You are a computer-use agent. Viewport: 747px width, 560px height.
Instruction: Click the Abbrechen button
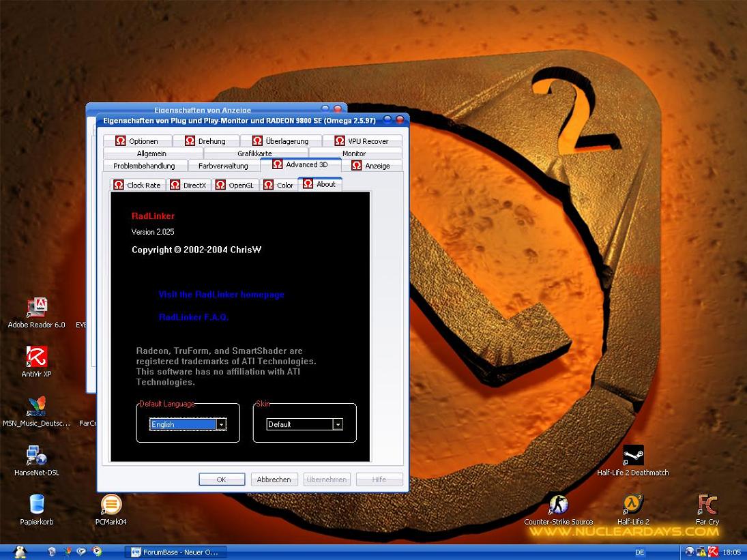click(x=274, y=480)
